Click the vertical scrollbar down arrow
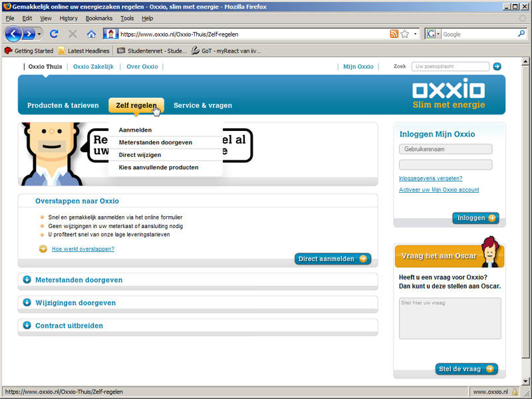532x399 pixels. (526, 381)
